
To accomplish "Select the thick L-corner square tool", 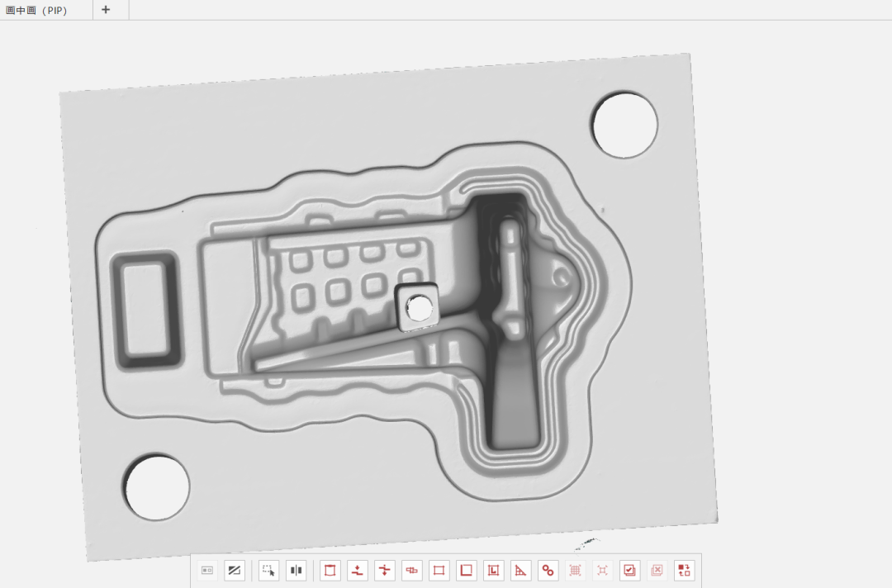I will coord(466,571).
